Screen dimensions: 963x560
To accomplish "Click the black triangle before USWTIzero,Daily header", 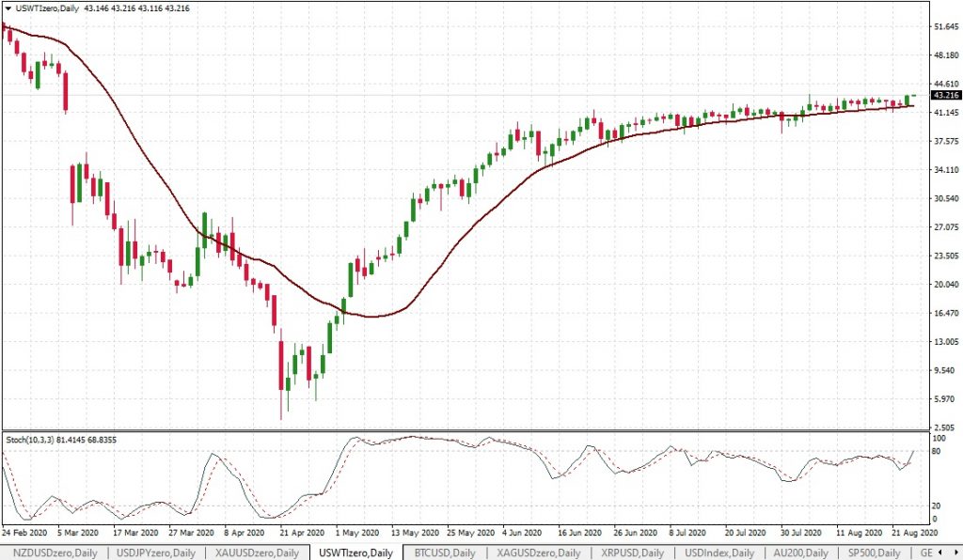I will pyautogui.click(x=8, y=8).
